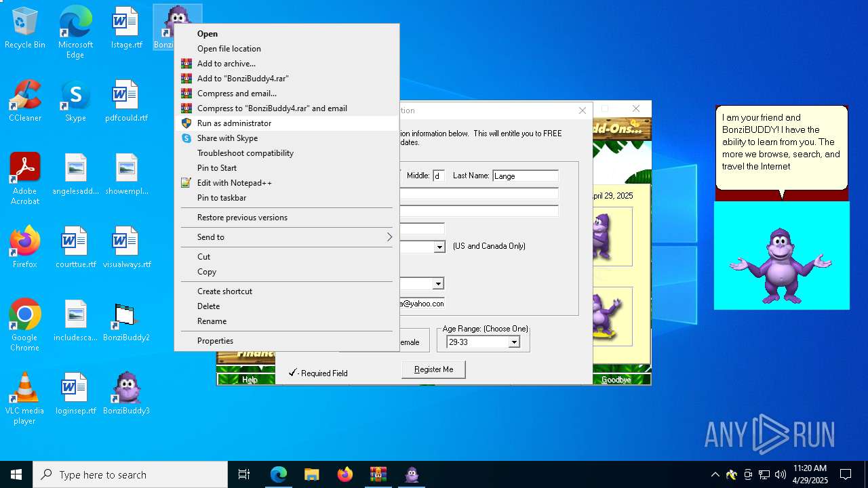Open the Windows Start menu

[16, 474]
